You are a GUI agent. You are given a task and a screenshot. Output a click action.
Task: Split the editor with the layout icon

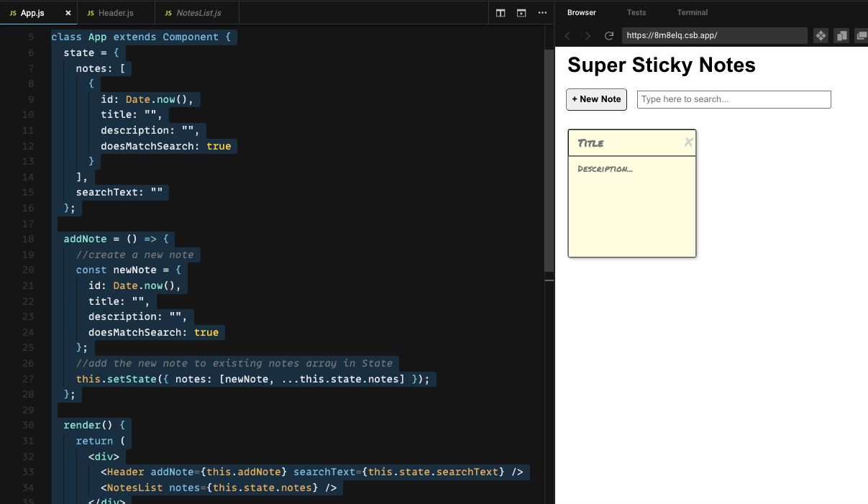501,13
